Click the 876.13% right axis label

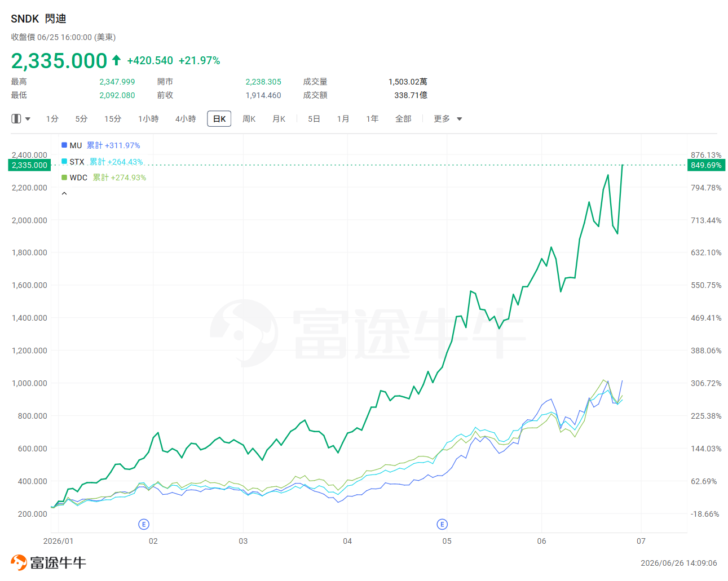(706, 155)
